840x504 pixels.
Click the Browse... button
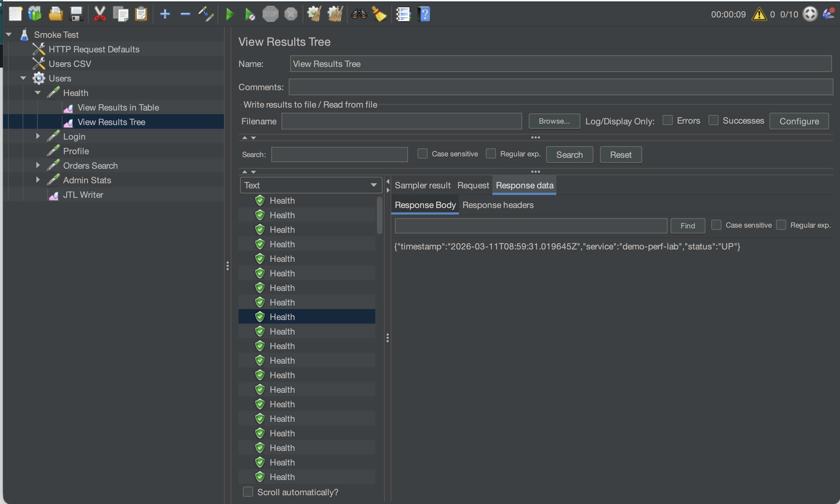554,121
